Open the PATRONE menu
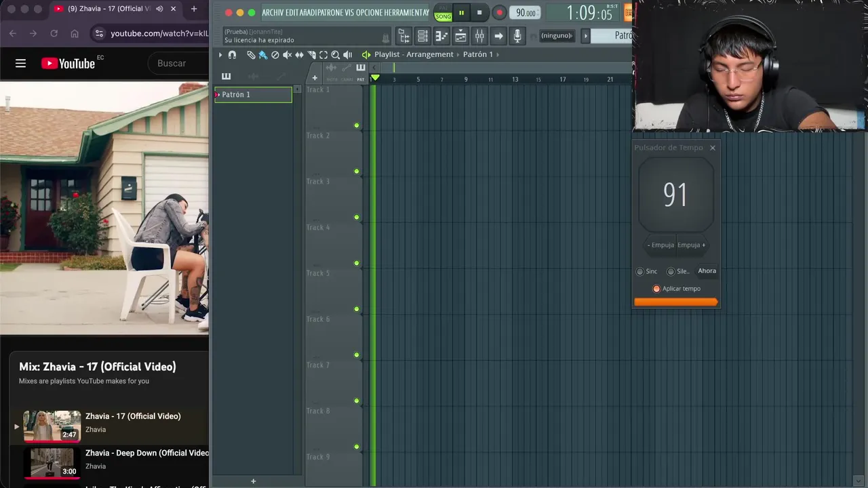This screenshot has width=868, height=488. tap(331, 13)
